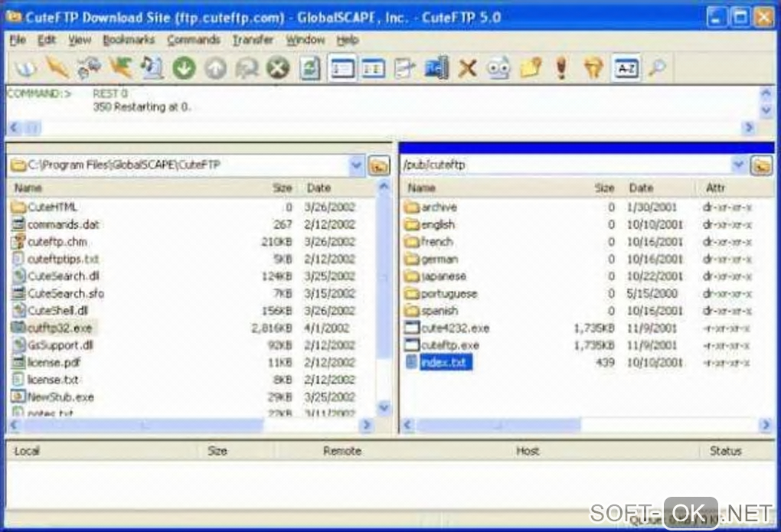Click the exclamation mark toolbar icon
The width and height of the screenshot is (781, 532).
click(561, 68)
